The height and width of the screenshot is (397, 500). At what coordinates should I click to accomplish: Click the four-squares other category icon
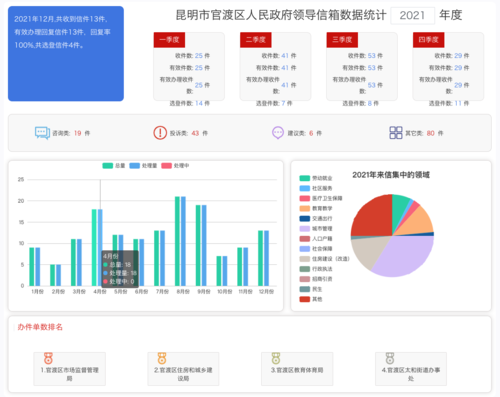[396, 133]
